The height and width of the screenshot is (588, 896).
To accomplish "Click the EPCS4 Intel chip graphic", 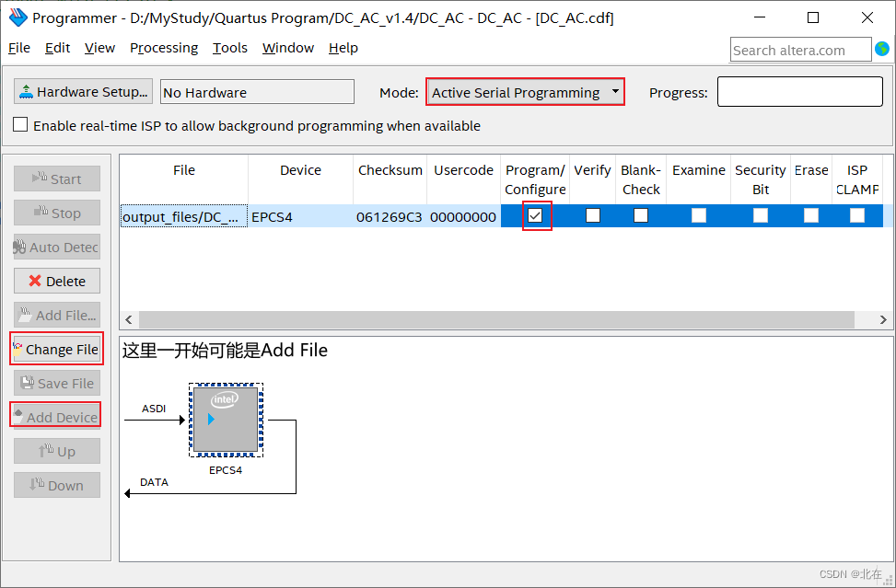I will (226, 420).
